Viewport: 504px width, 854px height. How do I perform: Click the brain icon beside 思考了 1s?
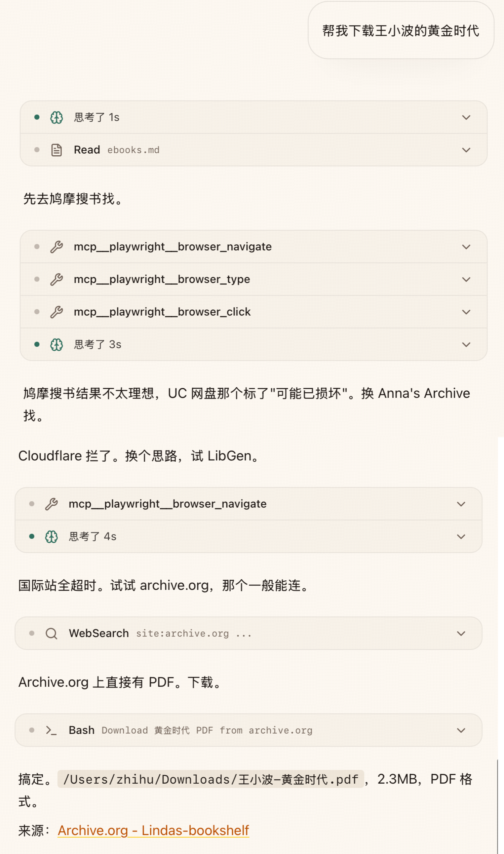point(56,117)
